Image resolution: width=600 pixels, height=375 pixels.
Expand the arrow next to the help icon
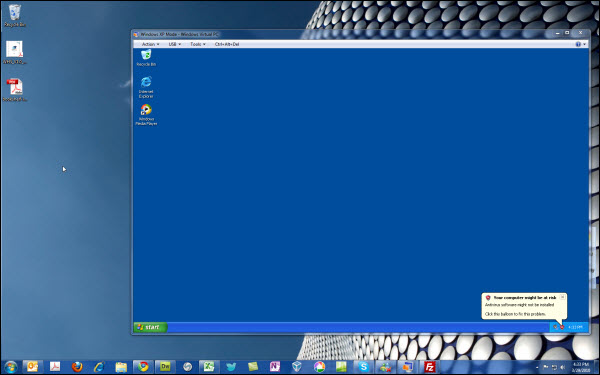584,44
